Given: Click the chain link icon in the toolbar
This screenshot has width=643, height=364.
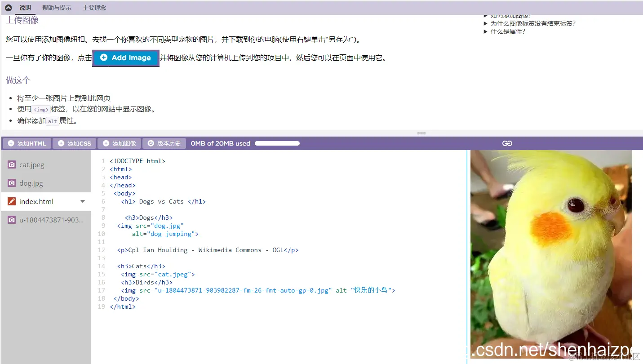Looking at the screenshot, I should point(507,143).
